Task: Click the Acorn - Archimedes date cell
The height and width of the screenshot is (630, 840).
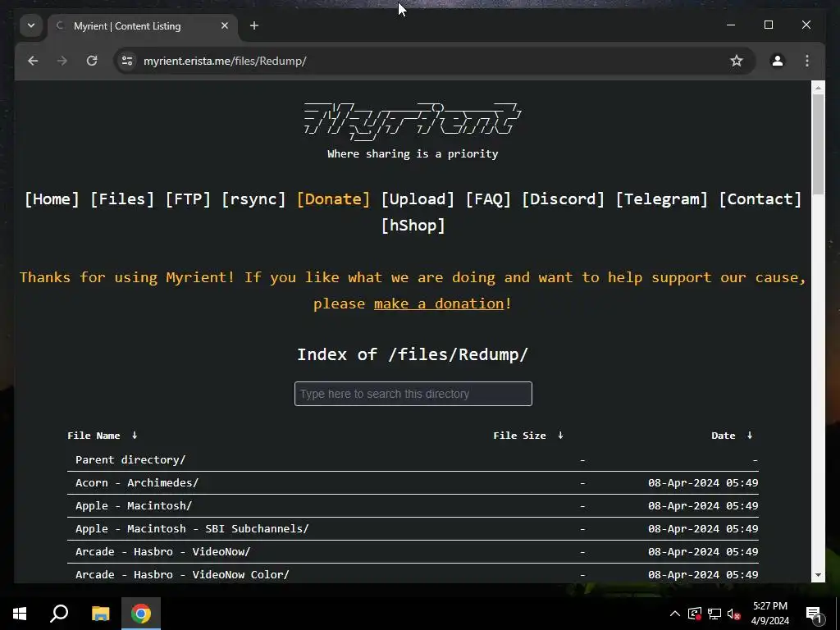Action: 703,482
